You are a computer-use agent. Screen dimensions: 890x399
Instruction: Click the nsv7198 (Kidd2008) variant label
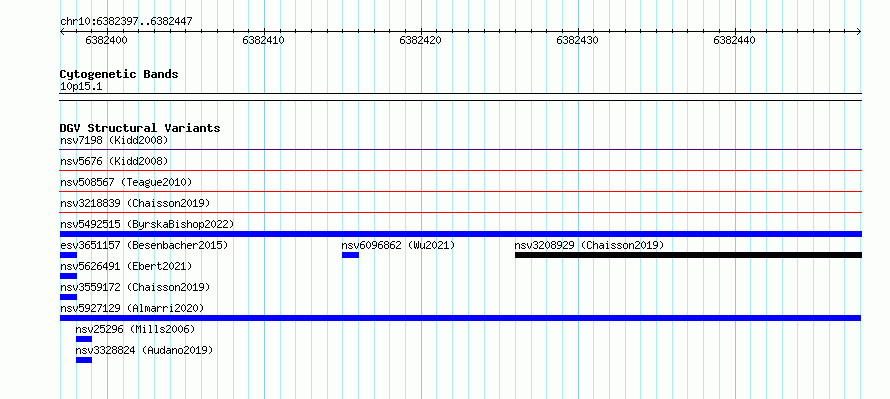tap(114, 140)
